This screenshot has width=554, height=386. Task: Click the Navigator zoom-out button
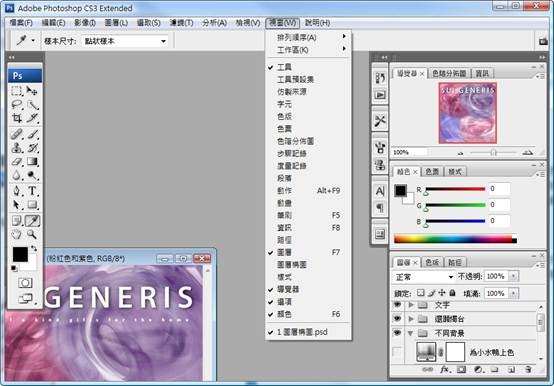[x=460, y=153]
